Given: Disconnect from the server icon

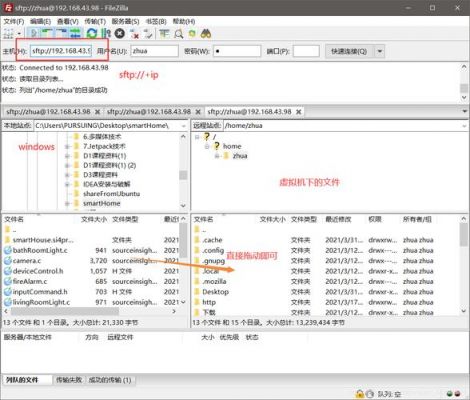Looking at the screenshot, I should [134, 33].
